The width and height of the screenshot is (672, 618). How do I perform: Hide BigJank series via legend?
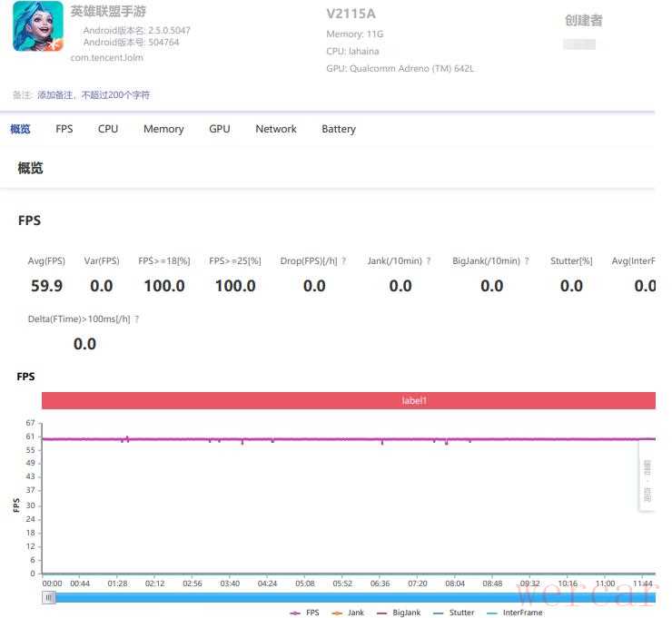[x=399, y=613]
